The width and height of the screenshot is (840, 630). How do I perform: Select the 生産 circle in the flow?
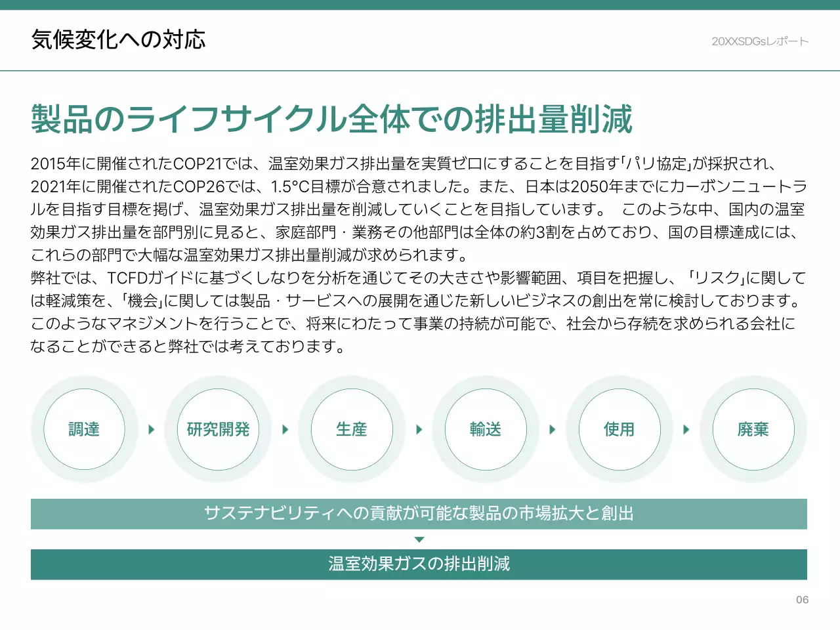click(352, 429)
